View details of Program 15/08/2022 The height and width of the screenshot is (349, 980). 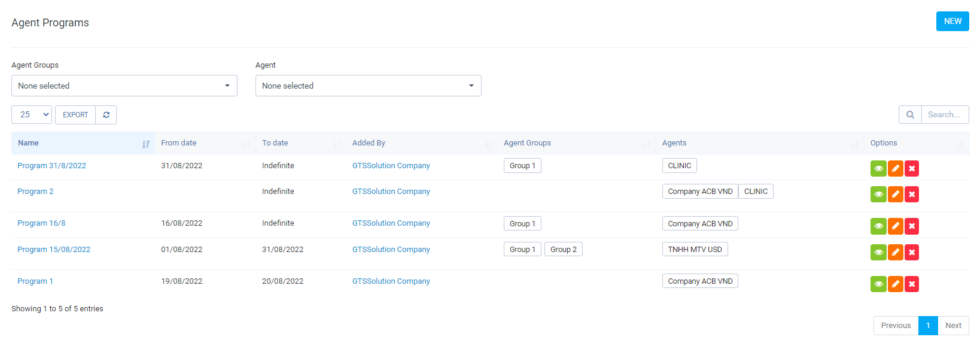coord(878,253)
